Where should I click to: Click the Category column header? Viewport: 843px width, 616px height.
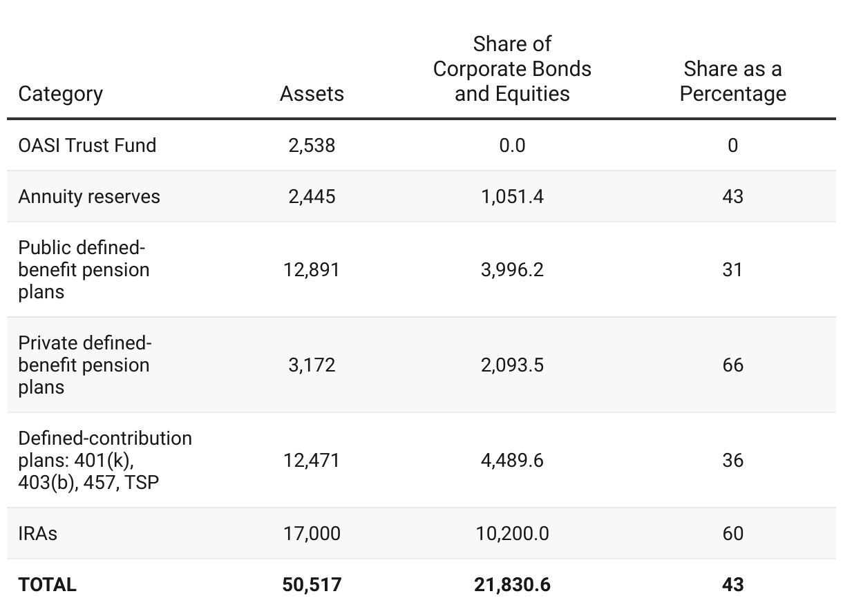61,94
